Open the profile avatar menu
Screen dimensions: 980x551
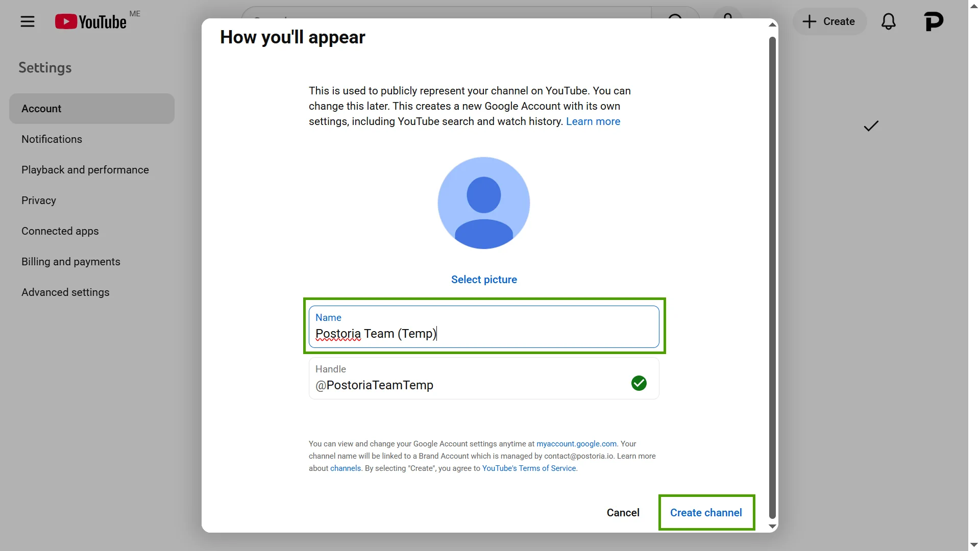[935, 21]
